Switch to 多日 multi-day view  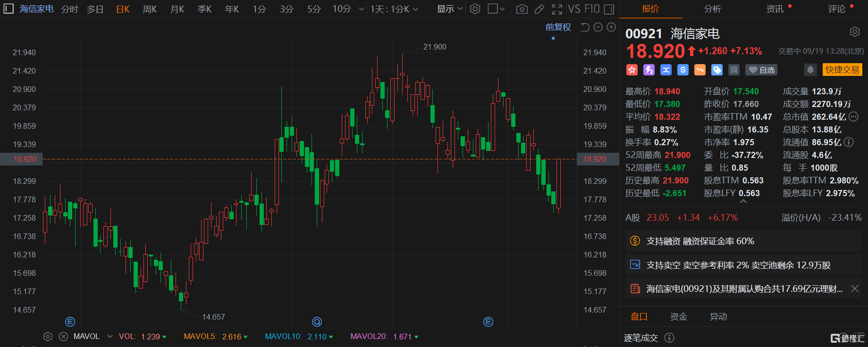pyautogui.click(x=95, y=9)
